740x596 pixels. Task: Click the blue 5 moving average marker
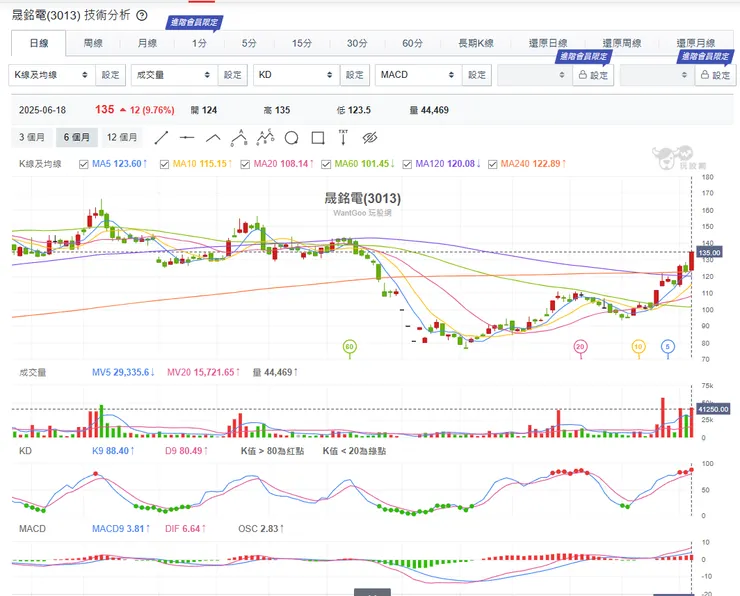click(x=668, y=347)
